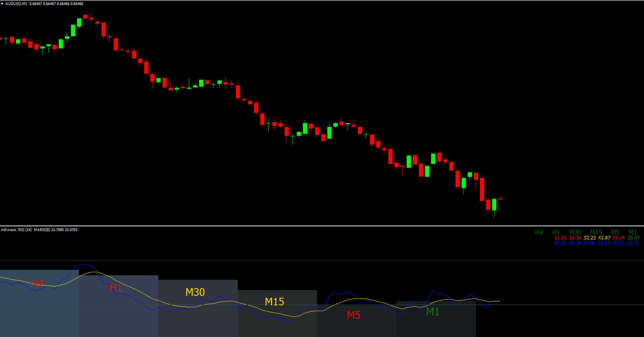Click the large red H4 zone label
This screenshot has height=337, width=644.
37,283
